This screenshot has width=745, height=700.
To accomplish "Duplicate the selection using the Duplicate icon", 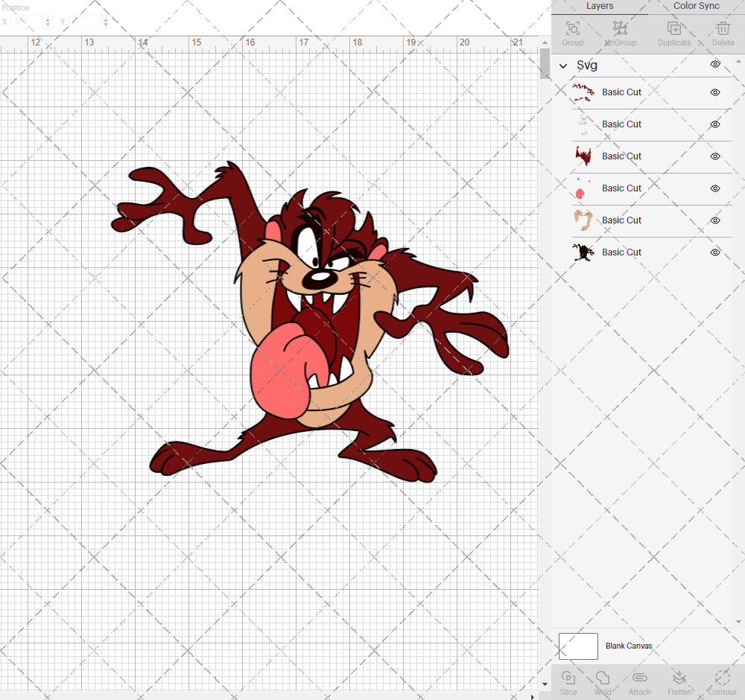I will 675,30.
